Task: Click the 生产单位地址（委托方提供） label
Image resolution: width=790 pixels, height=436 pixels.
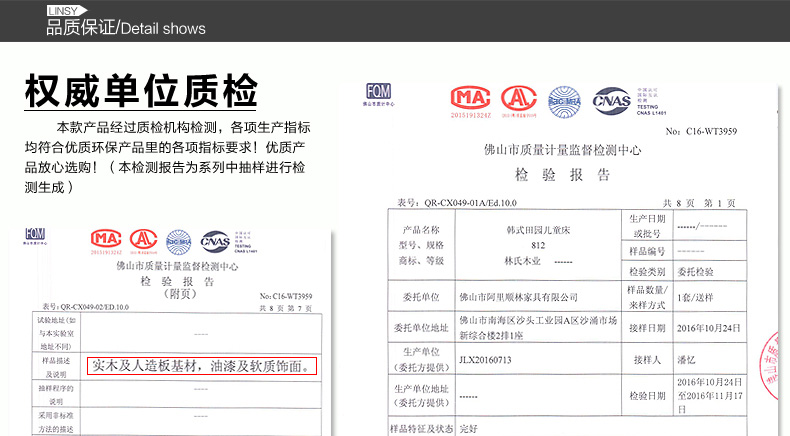Action: (421, 396)
